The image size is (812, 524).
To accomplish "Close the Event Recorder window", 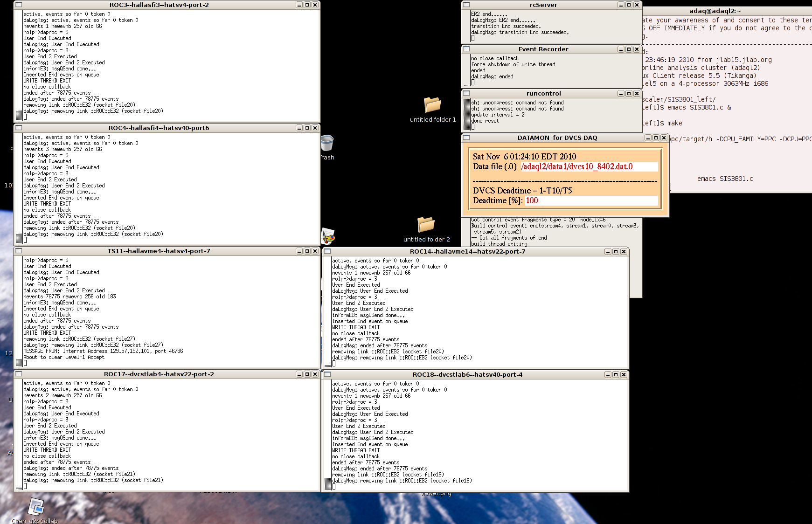I will (637, 49).
